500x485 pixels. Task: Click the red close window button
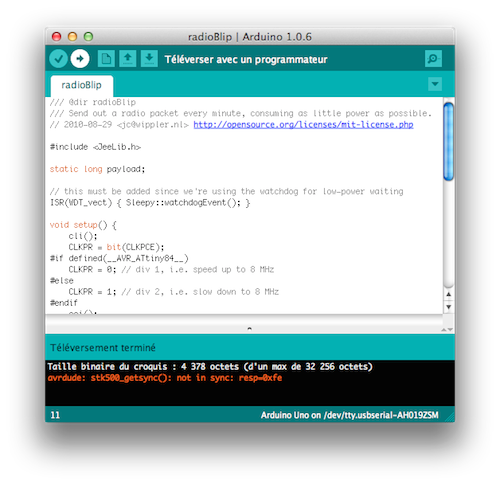[x=56, y=36]
